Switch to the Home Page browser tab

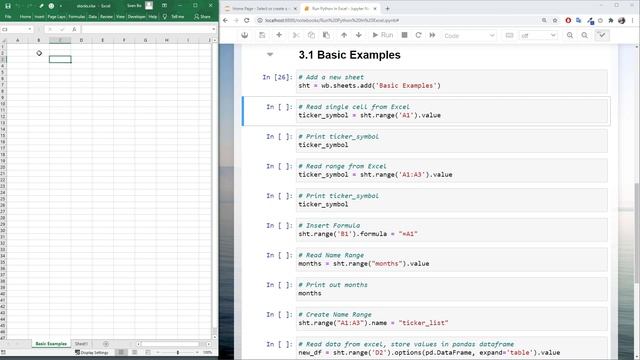tap(260, 9)
